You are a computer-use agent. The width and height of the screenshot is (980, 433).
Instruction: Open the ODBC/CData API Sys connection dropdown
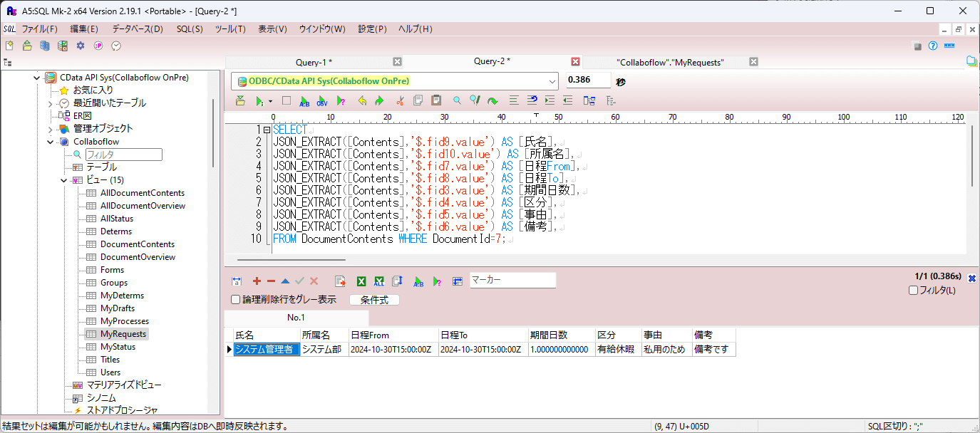pyautogui.click(x=552, y=81)
